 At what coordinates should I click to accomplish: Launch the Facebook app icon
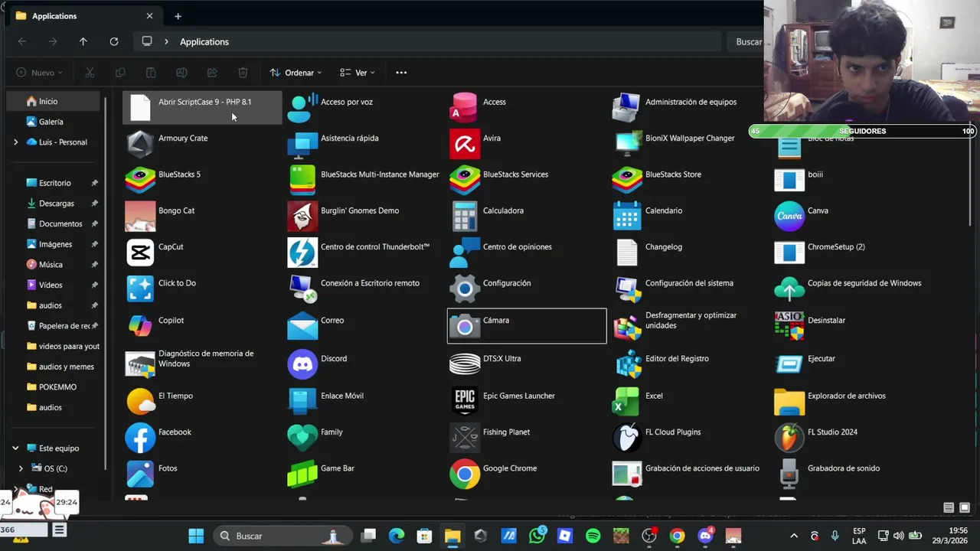[140, 438]
